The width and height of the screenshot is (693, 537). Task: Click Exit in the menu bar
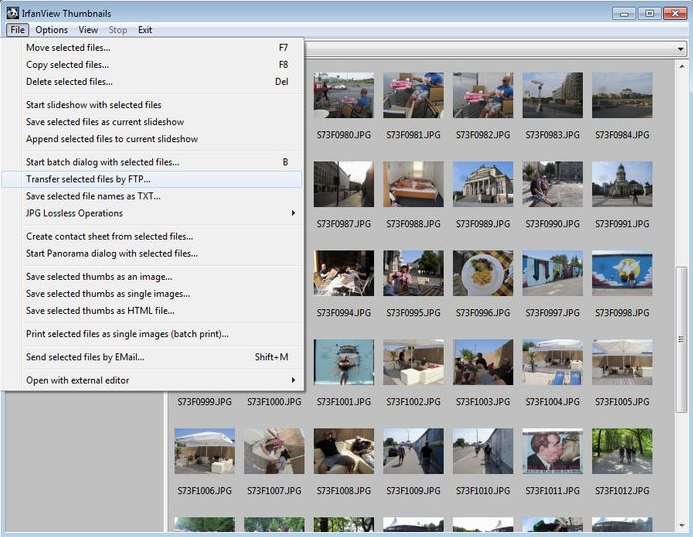click(x=145, y=30)
